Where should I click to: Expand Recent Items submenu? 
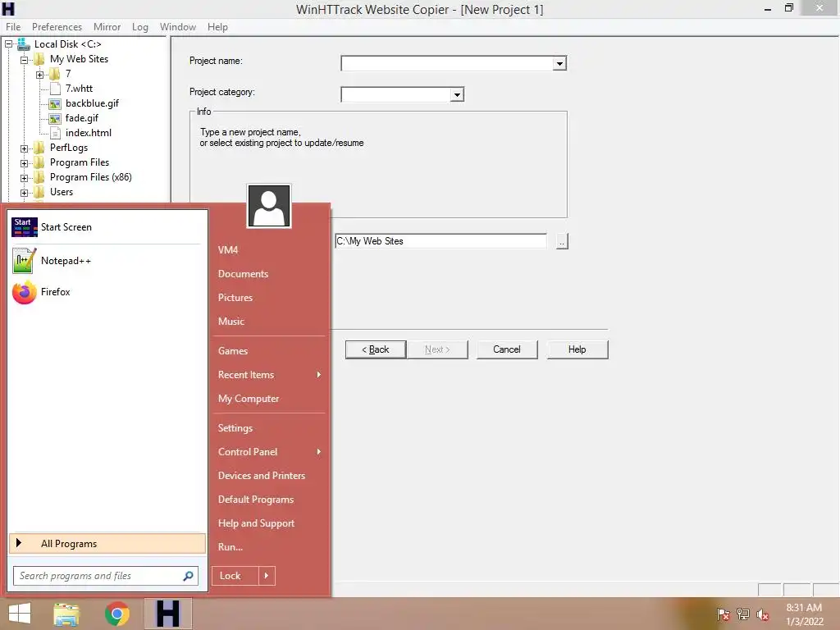[269, 375]
